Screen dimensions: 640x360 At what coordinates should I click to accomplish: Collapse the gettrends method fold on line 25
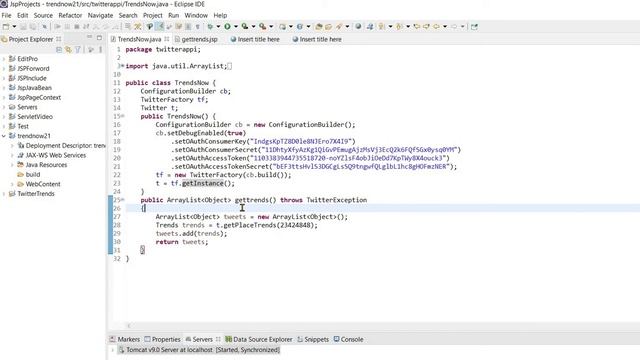122,200
